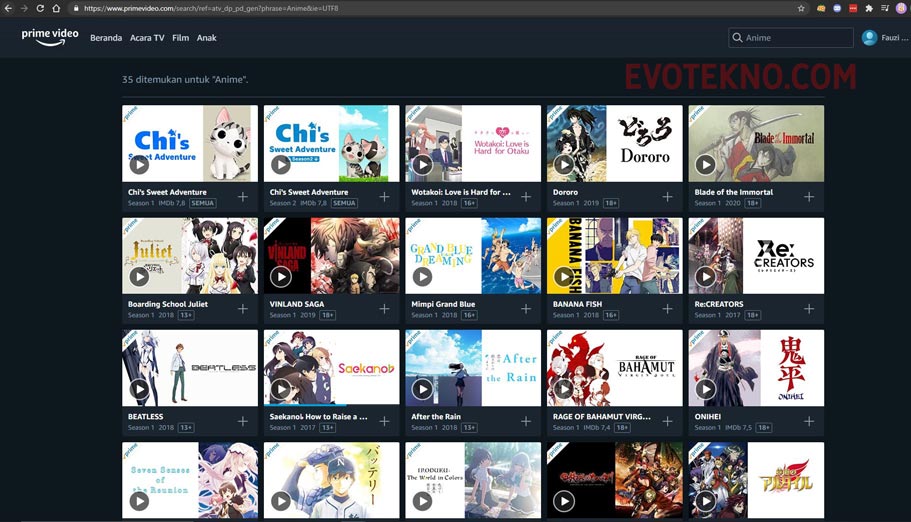
Task: Go to browser home page
Action: (56, 8)
